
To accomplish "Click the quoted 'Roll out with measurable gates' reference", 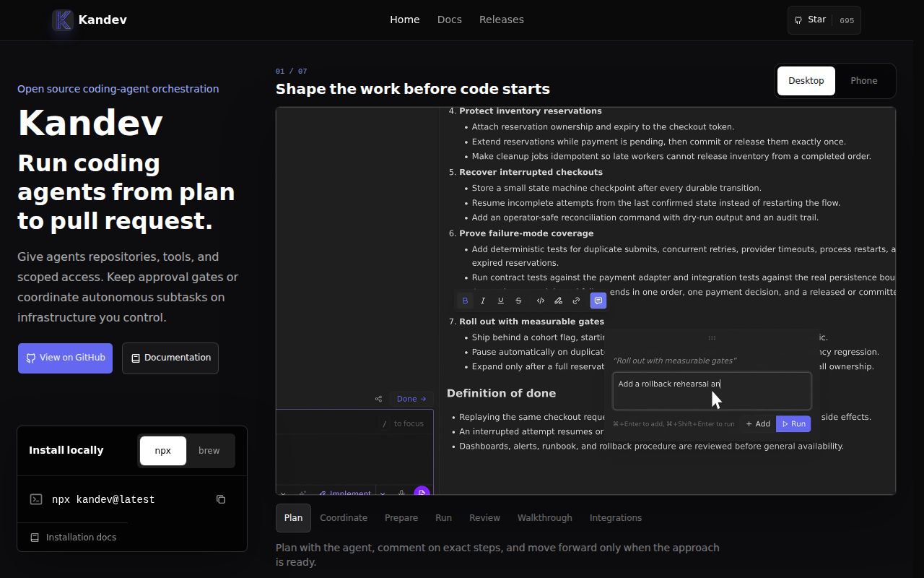I will click(675, 361).
